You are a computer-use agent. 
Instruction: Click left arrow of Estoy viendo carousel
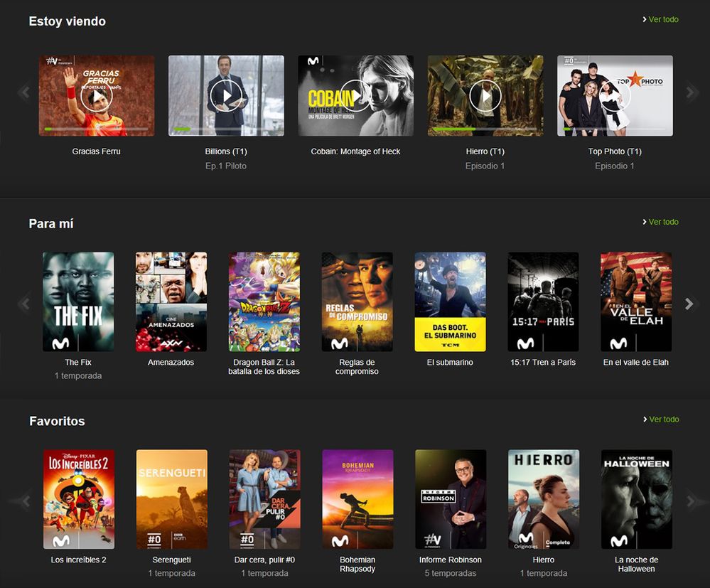(x=24, y=92)
